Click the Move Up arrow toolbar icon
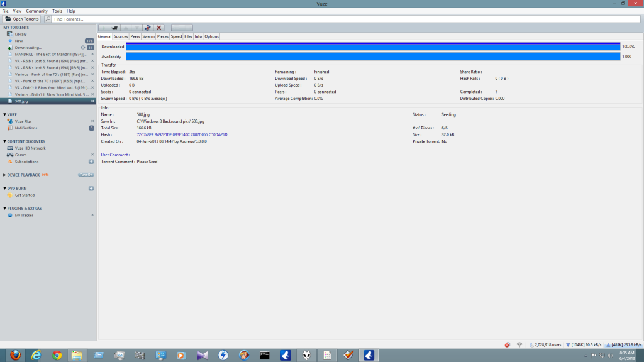 126,28
